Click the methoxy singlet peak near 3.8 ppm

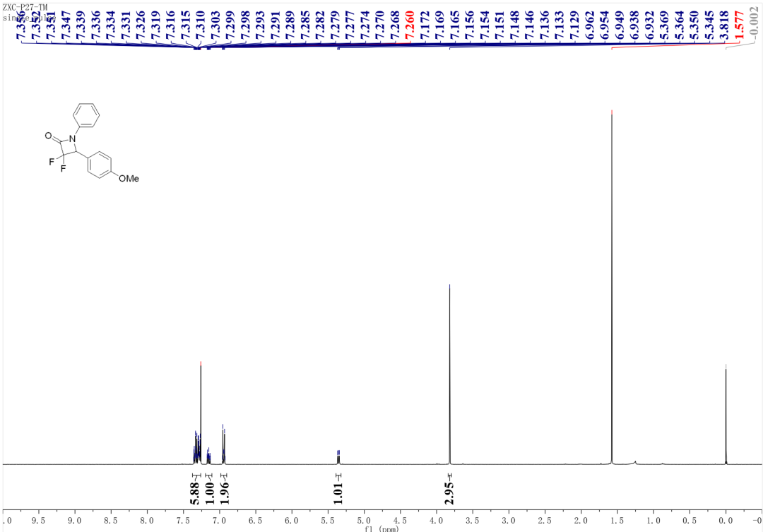point(449,374)
